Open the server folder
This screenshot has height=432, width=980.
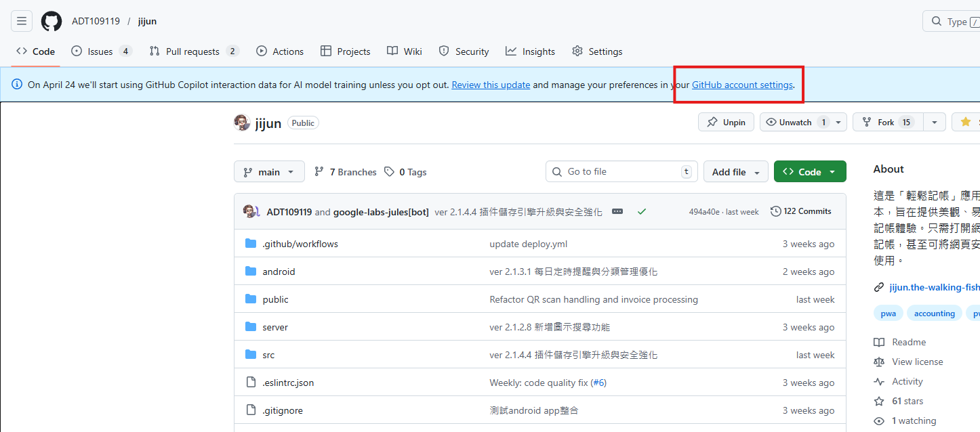pyautogui.click(x=275, y=327)
